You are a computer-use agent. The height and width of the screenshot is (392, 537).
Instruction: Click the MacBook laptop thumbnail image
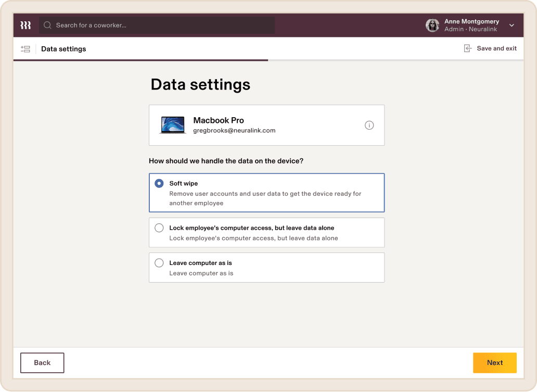click(173, 125)
